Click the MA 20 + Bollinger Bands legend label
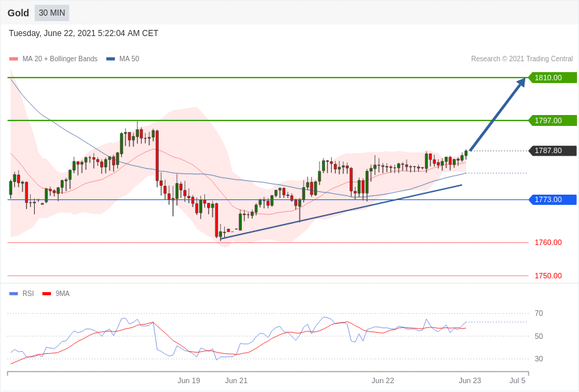Viewport: 579px width, 392px height. 60,59
